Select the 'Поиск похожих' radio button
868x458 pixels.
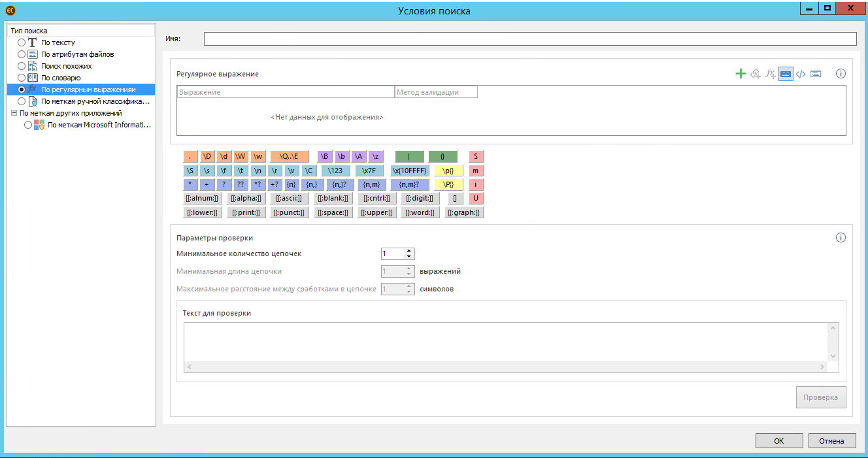tap(22, 66)
